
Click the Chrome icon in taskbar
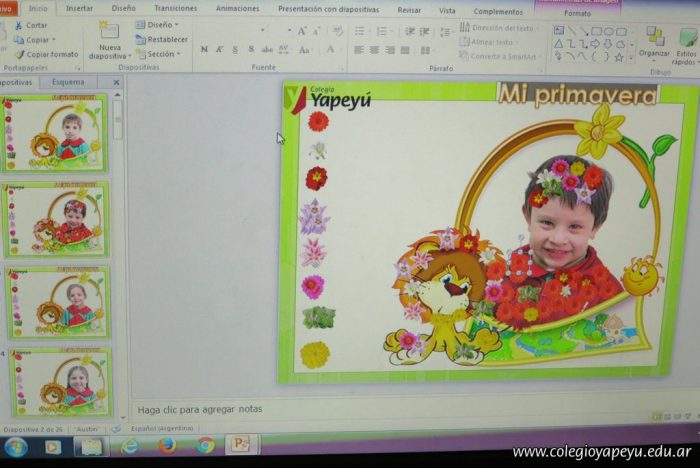205,446
